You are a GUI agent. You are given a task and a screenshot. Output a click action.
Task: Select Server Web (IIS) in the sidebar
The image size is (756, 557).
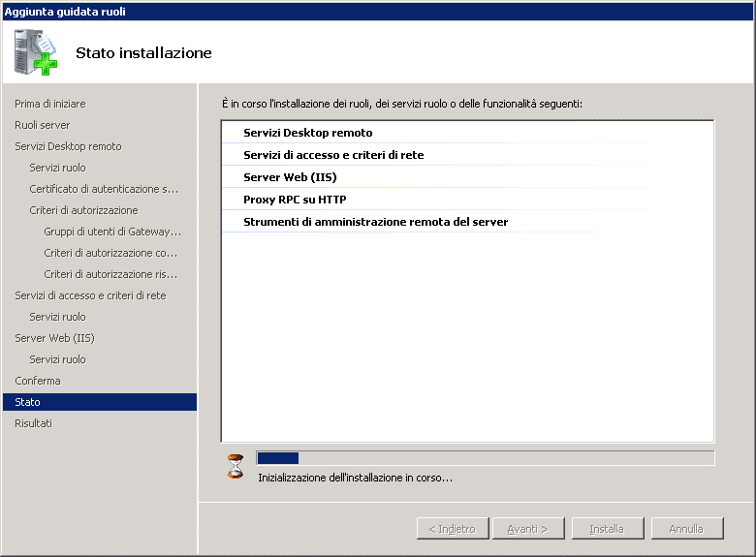[54, 338]
